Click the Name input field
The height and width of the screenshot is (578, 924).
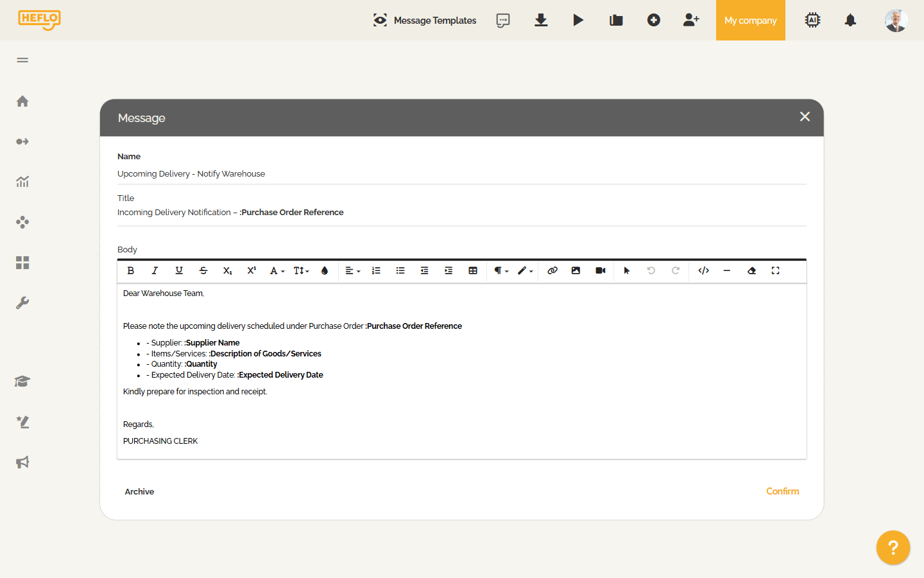click(461, 174)
